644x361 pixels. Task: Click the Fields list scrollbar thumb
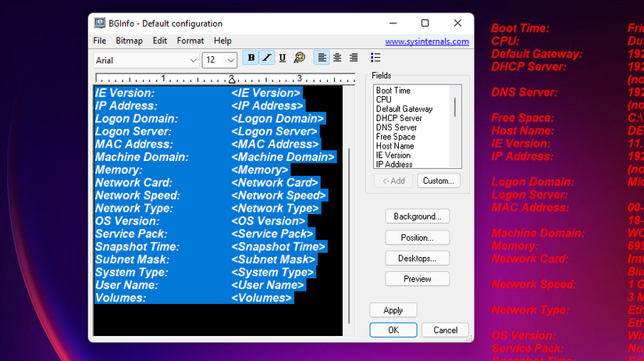pos(455,107)
